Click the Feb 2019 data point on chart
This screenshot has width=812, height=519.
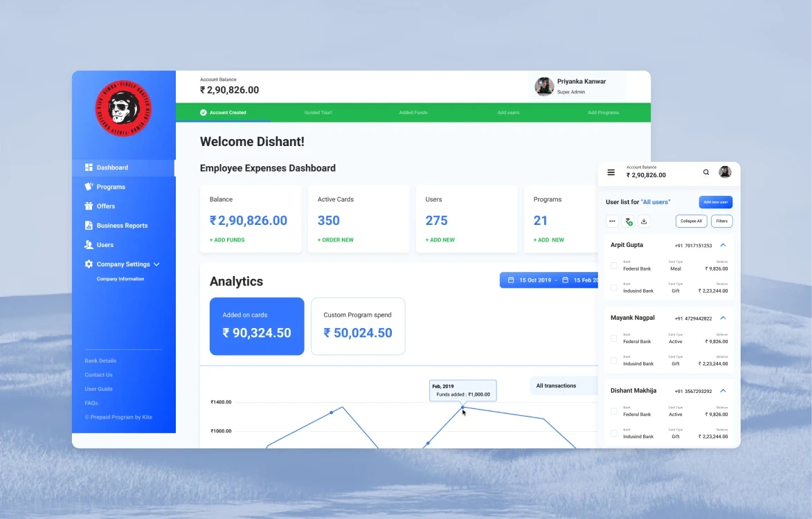pyautogui.click(x=462, y=408)
